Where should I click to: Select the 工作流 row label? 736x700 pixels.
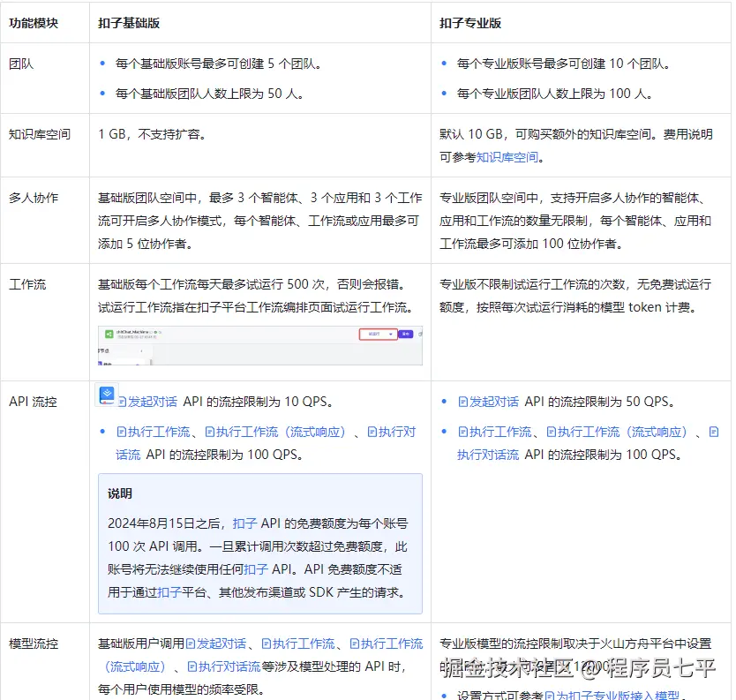27,284
